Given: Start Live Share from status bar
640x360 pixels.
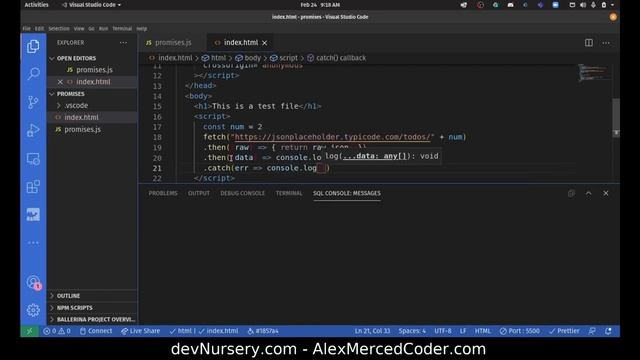Looking at the screenshot, I should (x=140, y=331).
